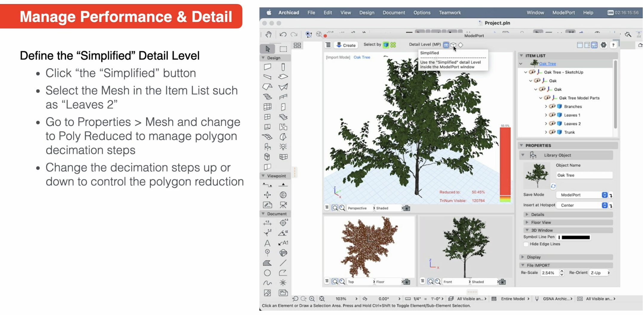This screenshot has width=644, height=315.
Task: Click Select by green group icon
Action: click(393, 45)
